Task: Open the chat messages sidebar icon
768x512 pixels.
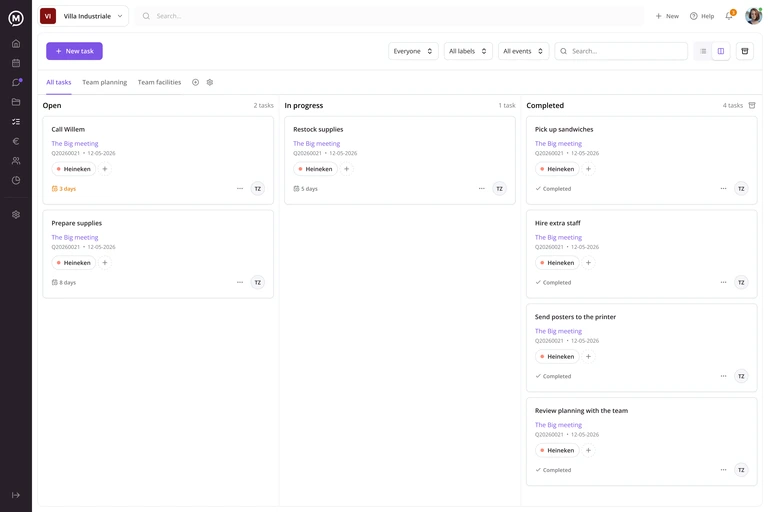Action: [x=16, y=82]
